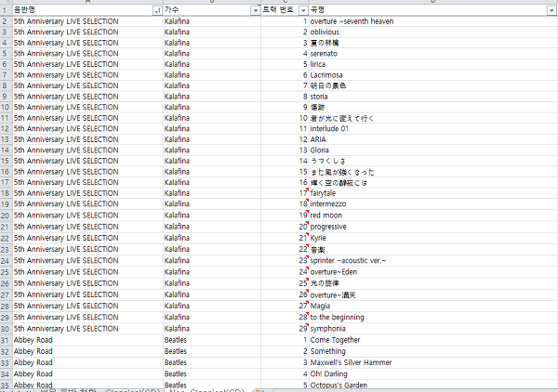Click track number 4 beside 'Oh! Darling'

[285, 374]
